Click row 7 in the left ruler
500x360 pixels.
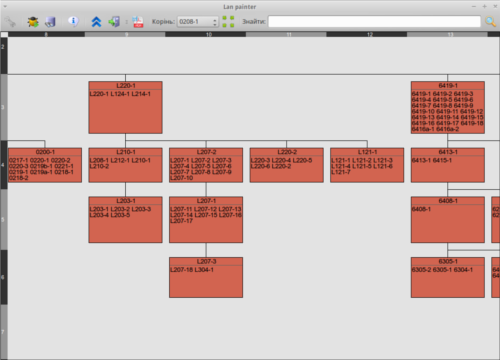pos(4,332)
